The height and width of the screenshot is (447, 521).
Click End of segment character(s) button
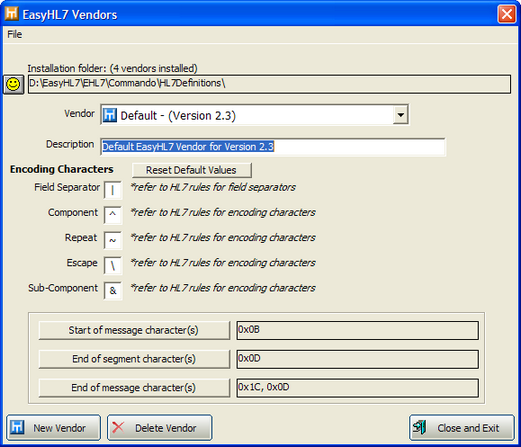pos(134,359)
